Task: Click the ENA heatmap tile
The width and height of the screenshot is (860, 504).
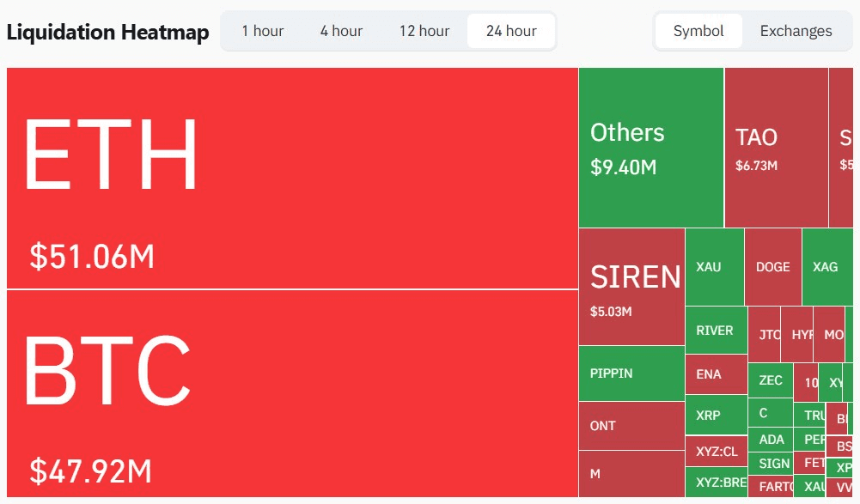Action: coord(717,374)
